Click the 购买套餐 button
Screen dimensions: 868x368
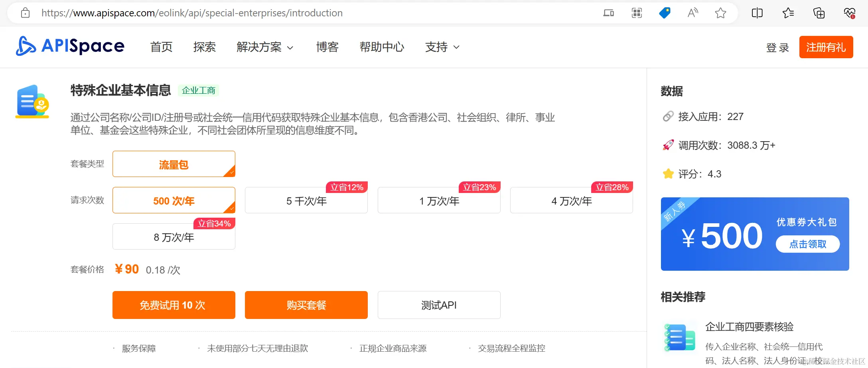(306, 305)
